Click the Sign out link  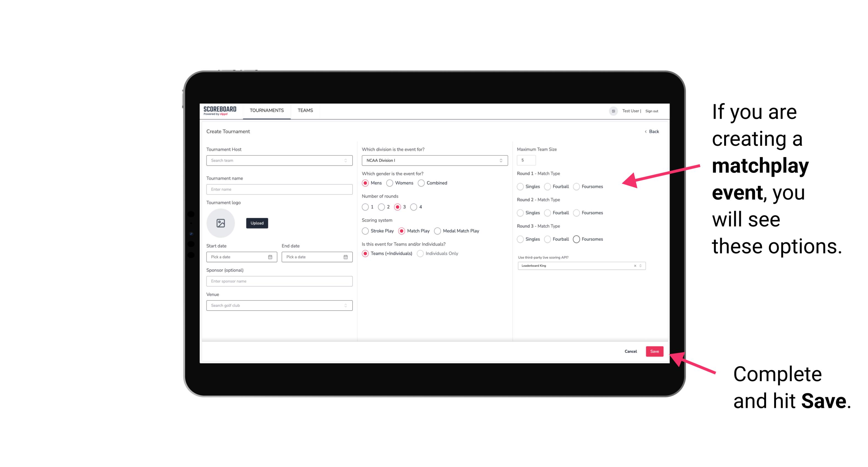click(x=650, y=110)
